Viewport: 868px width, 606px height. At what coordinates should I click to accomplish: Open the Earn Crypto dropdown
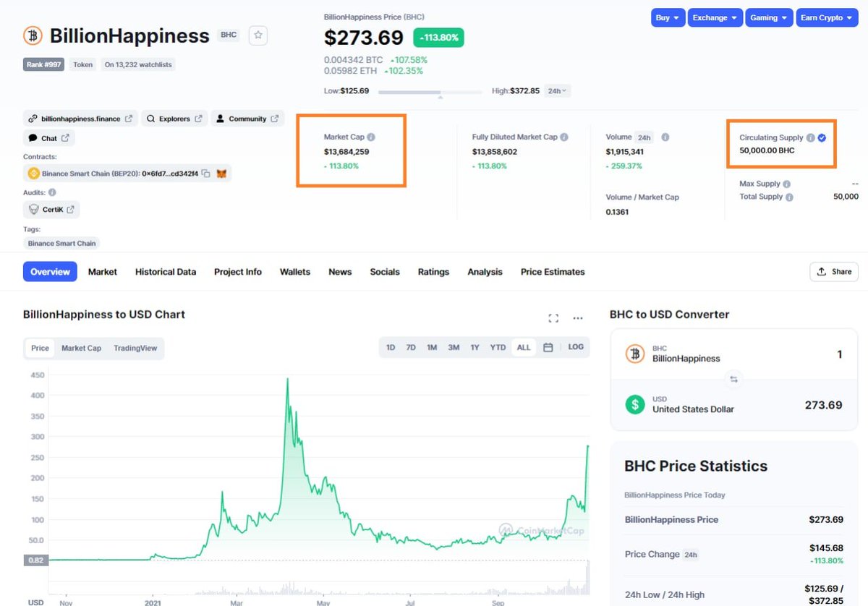827,17
